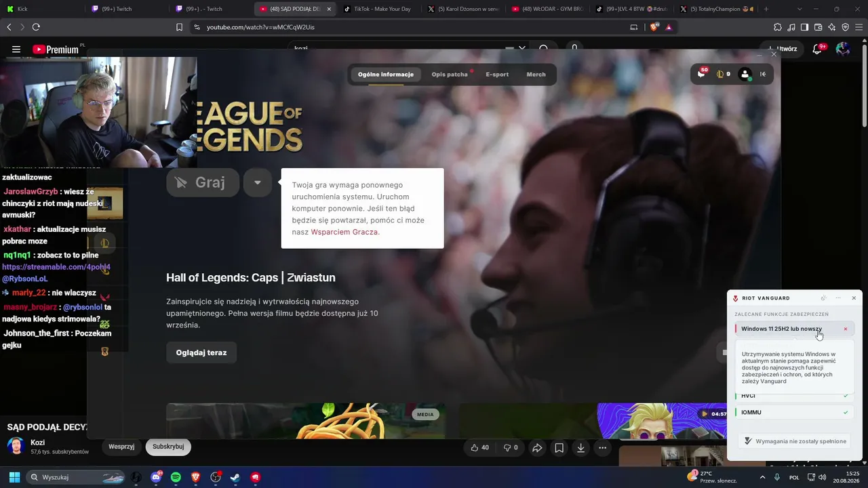Open the Wsparciem Gracza support link
868x488 pixels.
344,232
